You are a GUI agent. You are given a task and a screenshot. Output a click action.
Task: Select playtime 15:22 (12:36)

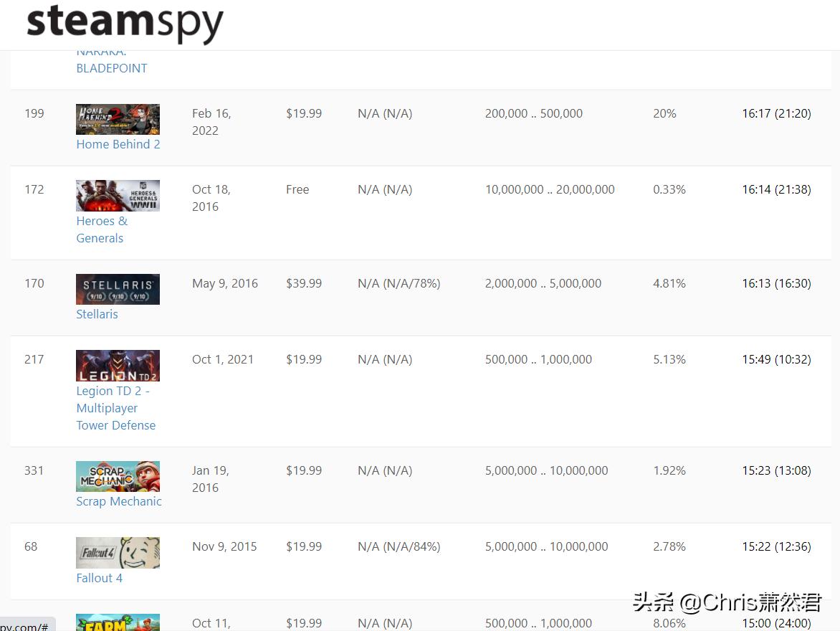tap(776, 547)
